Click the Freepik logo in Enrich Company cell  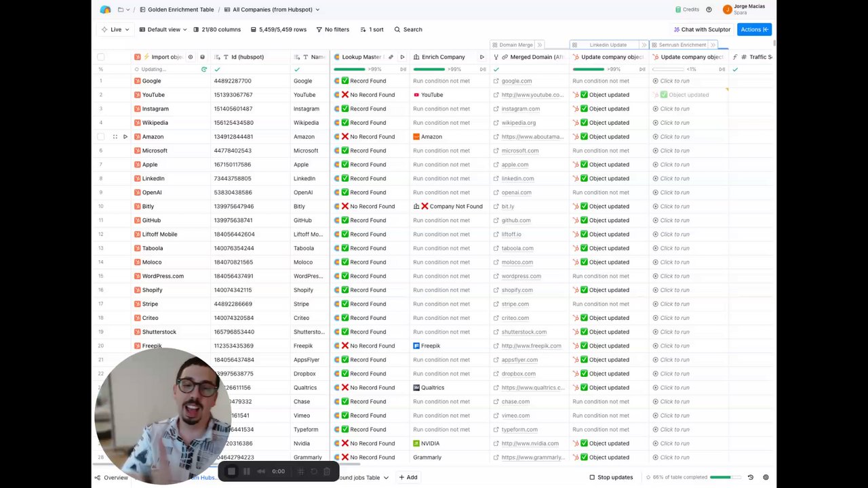pyautogui.click(x=416, y=346)
